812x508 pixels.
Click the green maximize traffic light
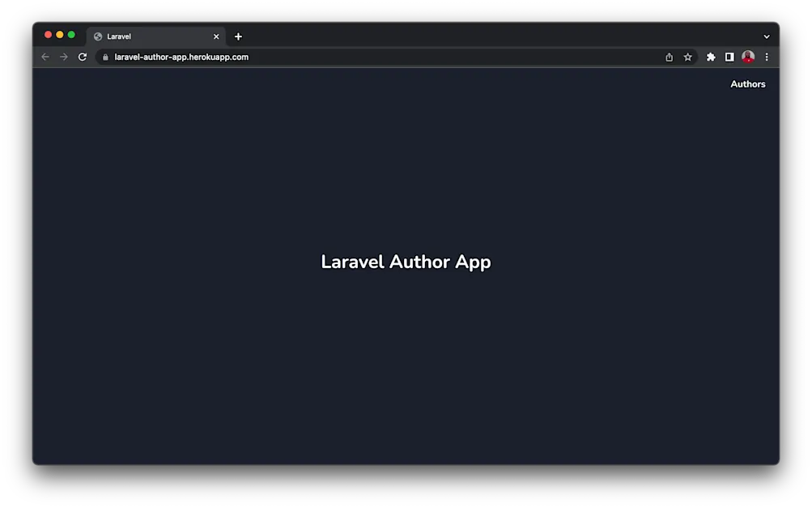point(71,35)
